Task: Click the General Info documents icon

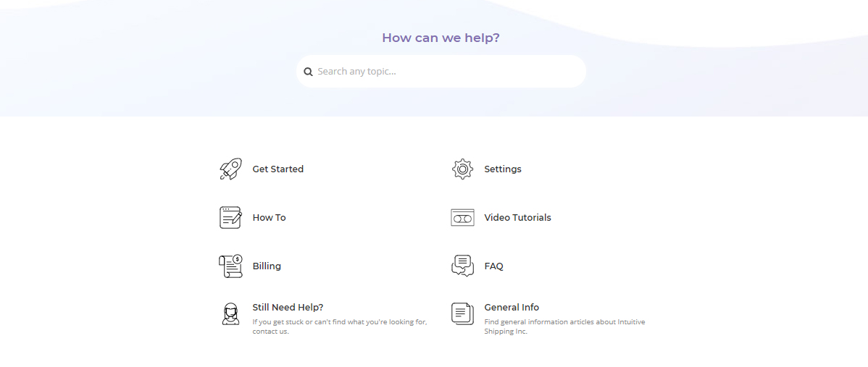Action: point(462,314)
